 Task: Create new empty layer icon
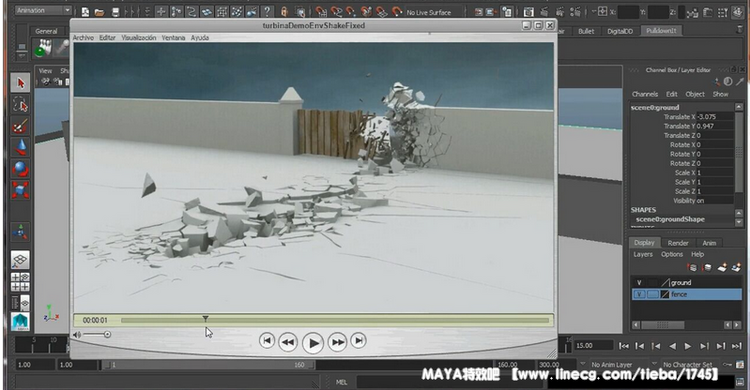point(722,267)
